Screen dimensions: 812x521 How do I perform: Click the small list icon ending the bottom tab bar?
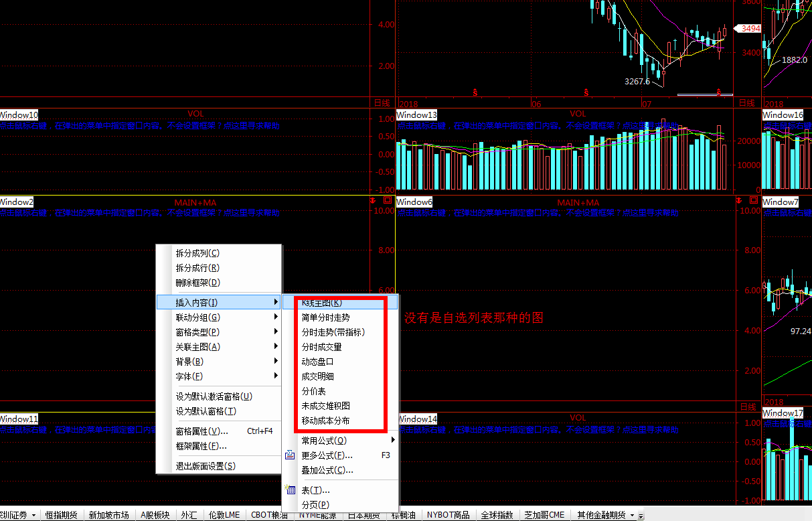click(641, 516)
